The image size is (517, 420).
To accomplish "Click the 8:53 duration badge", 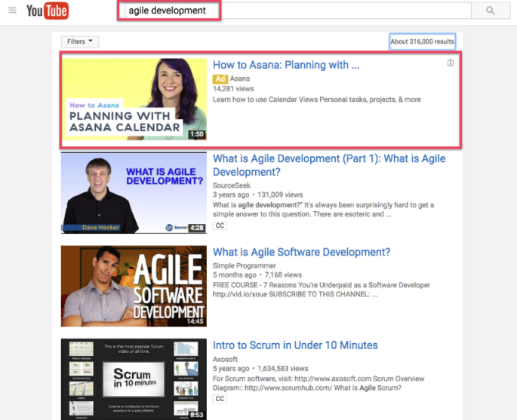I will point(197,415).
